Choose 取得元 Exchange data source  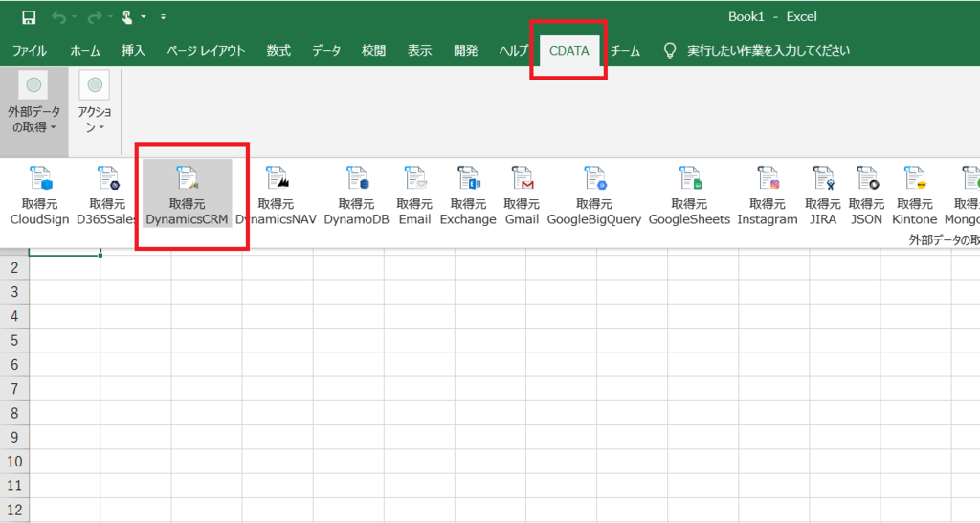point(468,194)
